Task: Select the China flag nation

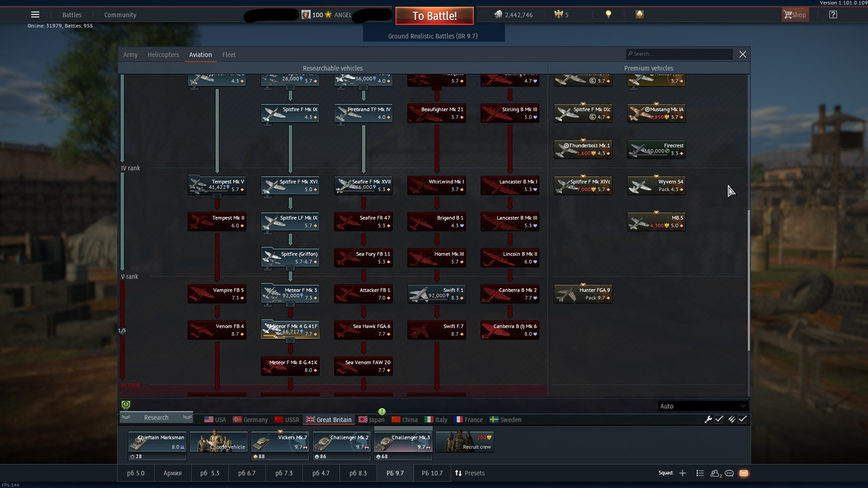Action: click(405, 420)
